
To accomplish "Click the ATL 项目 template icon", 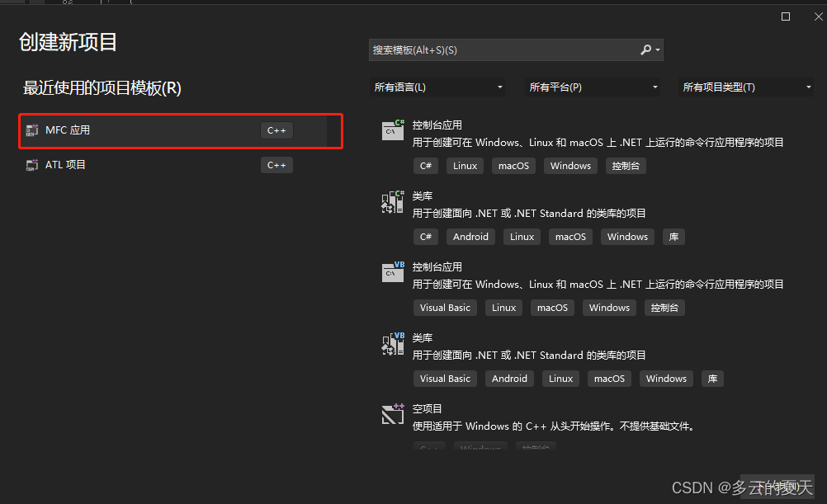I will (x=32, y=165).
